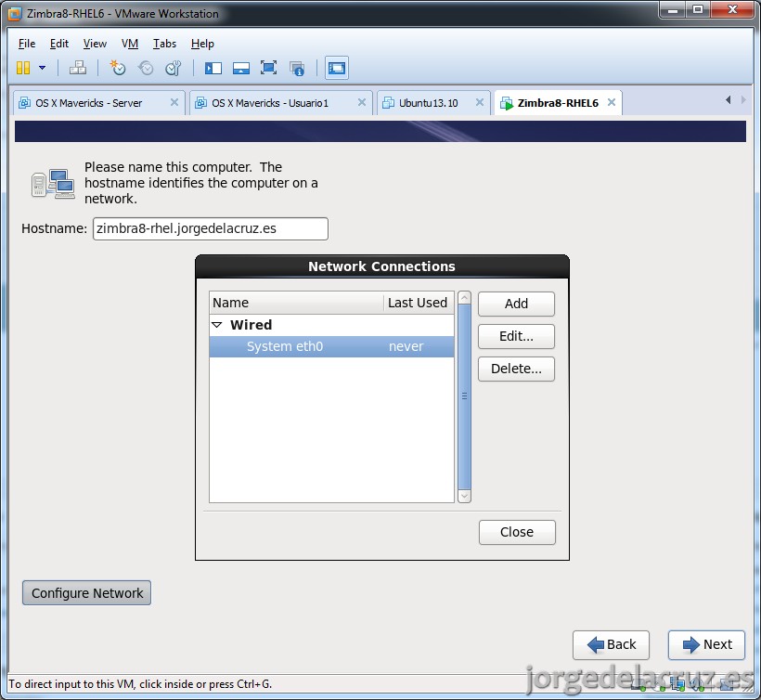Proceed with the Next button
Viewport: 761px width, 700px height.
point(706,644)
